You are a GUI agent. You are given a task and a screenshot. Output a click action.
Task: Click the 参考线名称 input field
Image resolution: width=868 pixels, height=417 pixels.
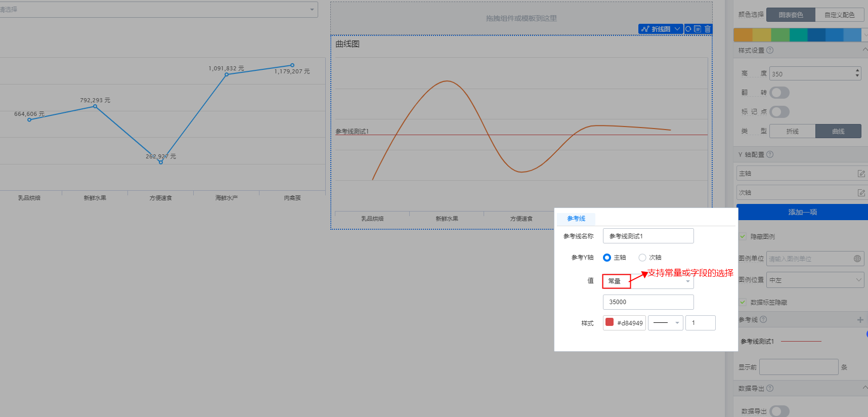point(648,236)
